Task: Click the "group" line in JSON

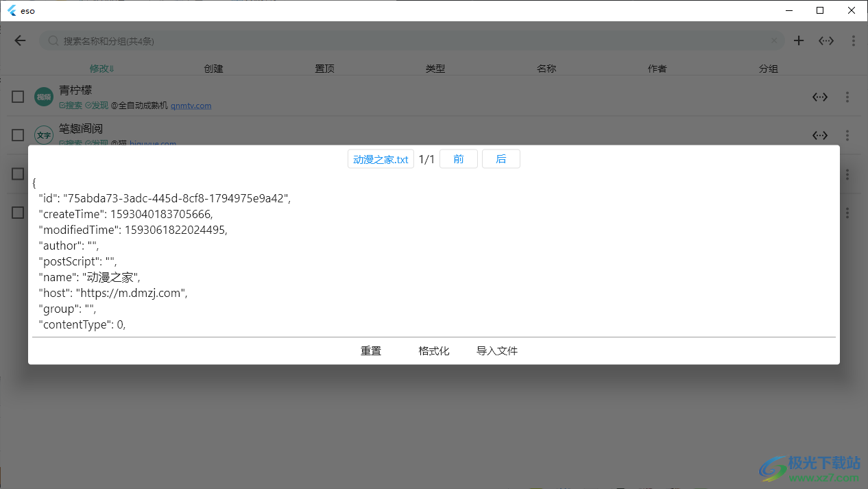Action: click(67, 309)
